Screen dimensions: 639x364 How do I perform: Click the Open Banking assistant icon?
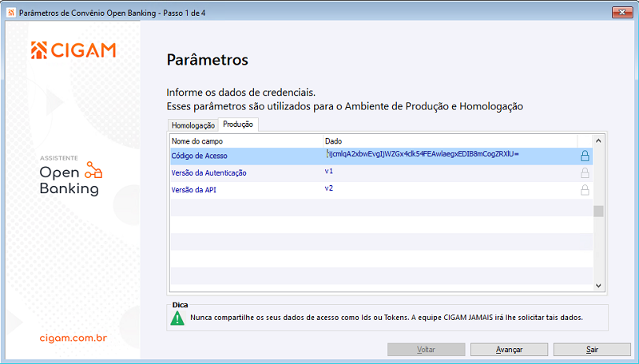93,170
